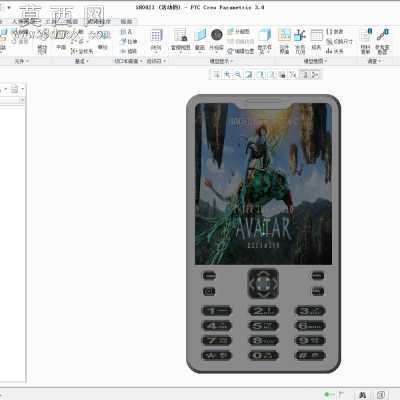Screen dimensions: 400x400
Task: Click 发布几何 publish geometry
Action: pyautogui.click(x=300, y=41)
